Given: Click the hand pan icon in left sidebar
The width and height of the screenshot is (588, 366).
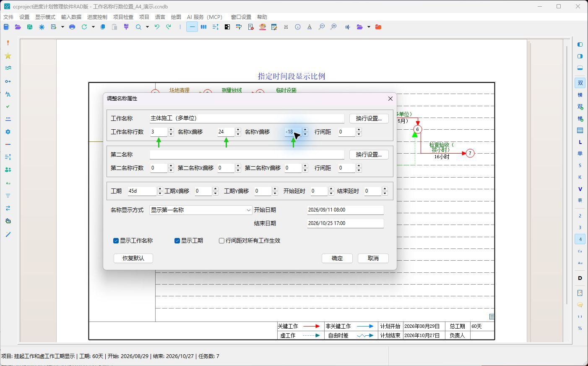Looking at the screenshot, I should tap(8, 221).
